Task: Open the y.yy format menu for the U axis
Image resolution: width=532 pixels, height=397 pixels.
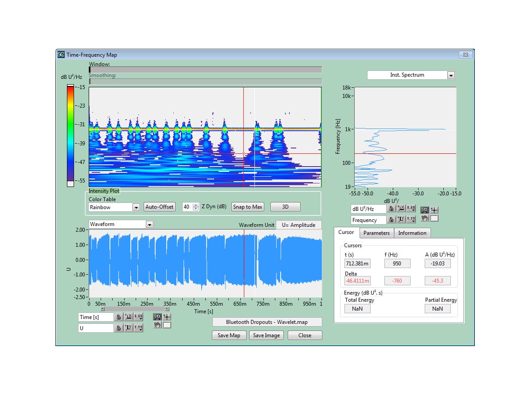Action: [138, 328]
